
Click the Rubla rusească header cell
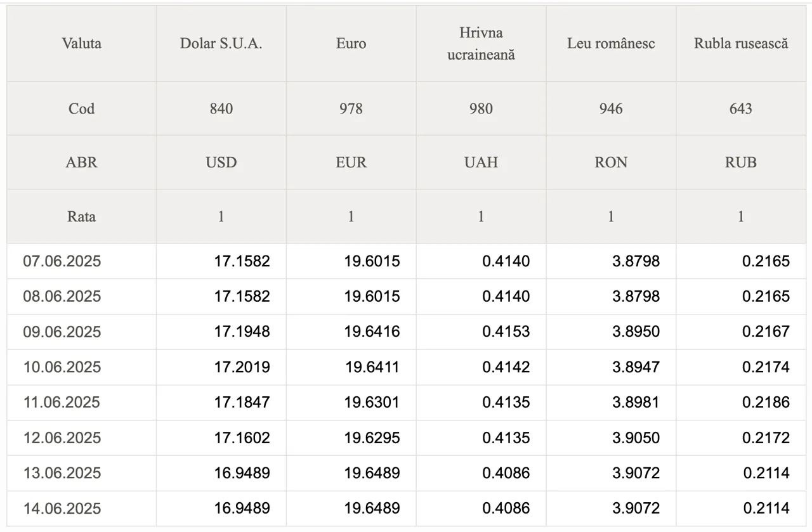tap(741, 44)
